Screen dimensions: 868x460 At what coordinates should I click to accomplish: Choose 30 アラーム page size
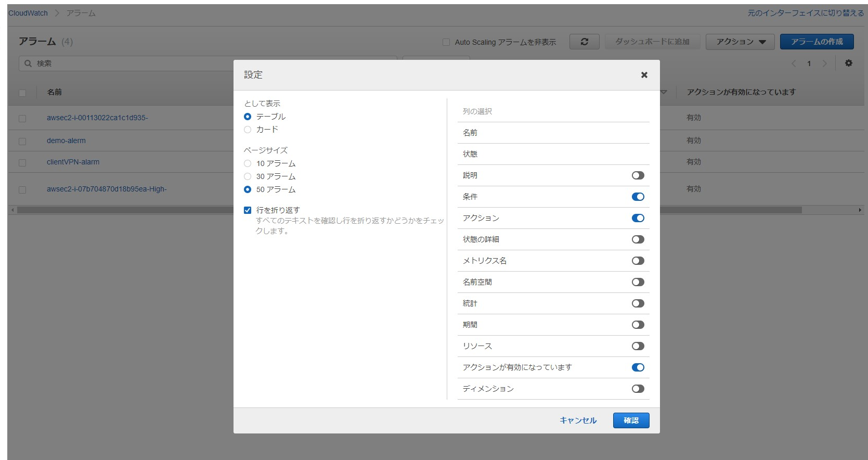248,176
